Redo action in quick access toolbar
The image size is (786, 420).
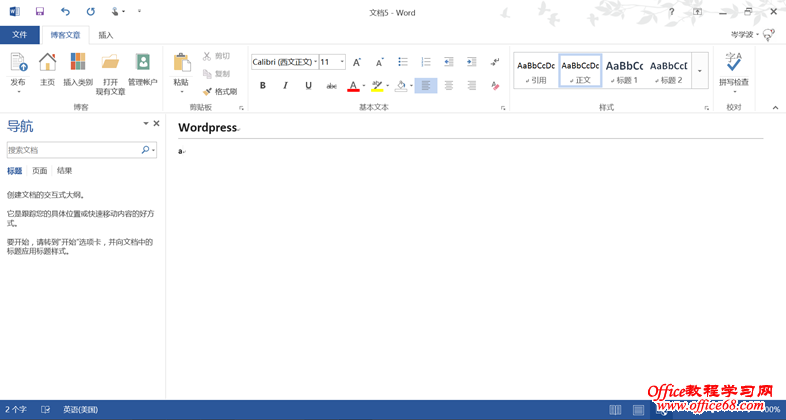point(91,12)
